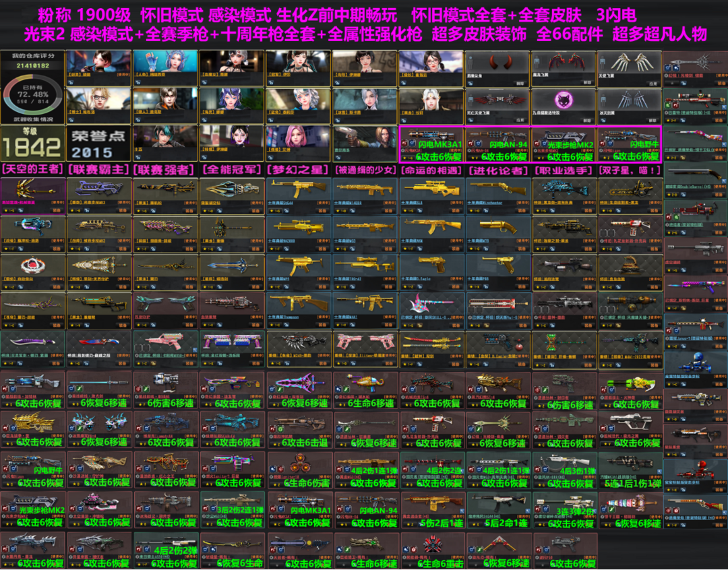Viewport: 728px width, 570px height.
Task: Click 解除 on the devil horns card
Action: 521,83
